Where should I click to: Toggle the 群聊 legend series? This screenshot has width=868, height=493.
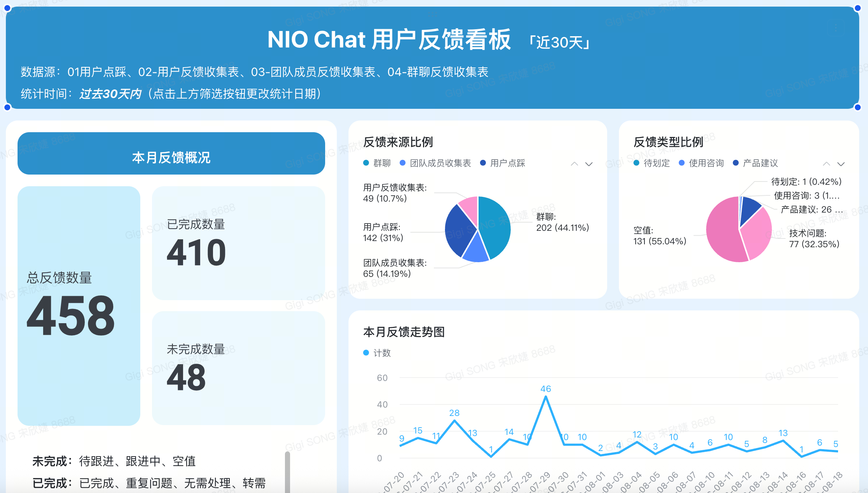click(x=377, y=163)
